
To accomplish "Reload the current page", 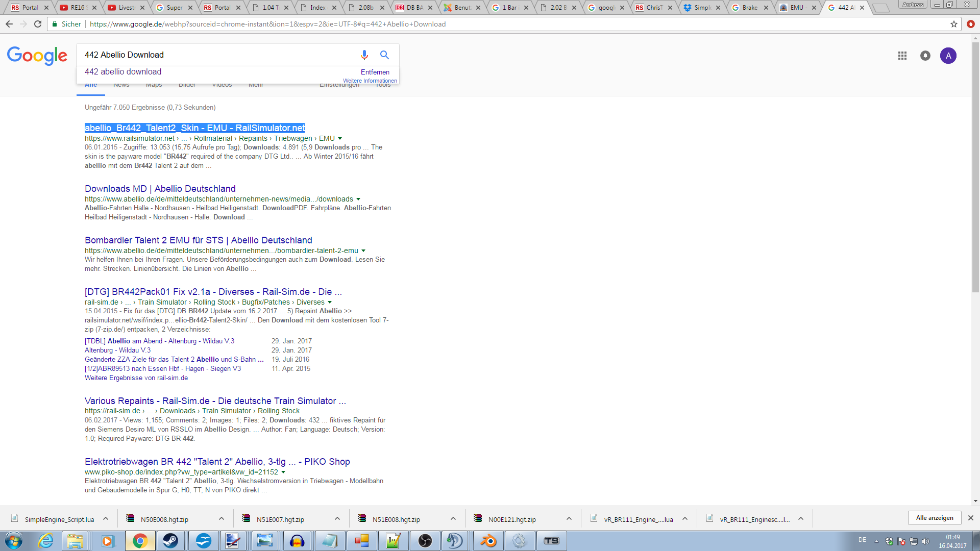I will pyautogui.click(x=38, y=24).
